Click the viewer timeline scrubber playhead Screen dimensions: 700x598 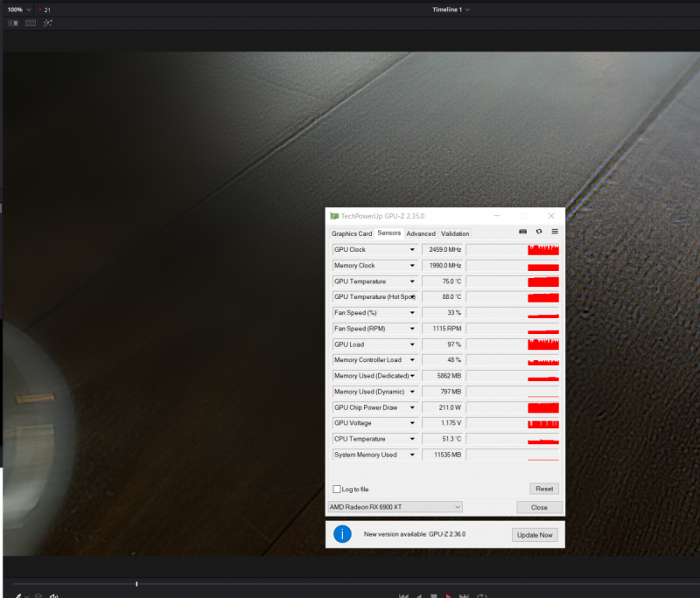[136, 584]
